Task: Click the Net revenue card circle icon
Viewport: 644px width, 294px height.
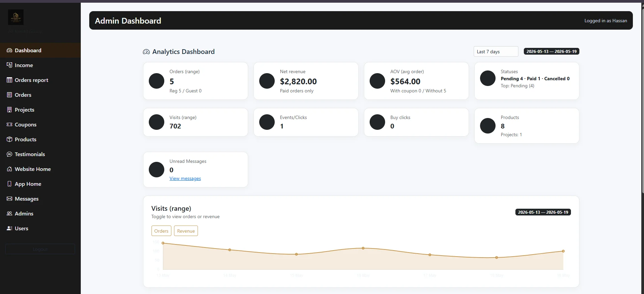Action: click(x=267, y=81)
